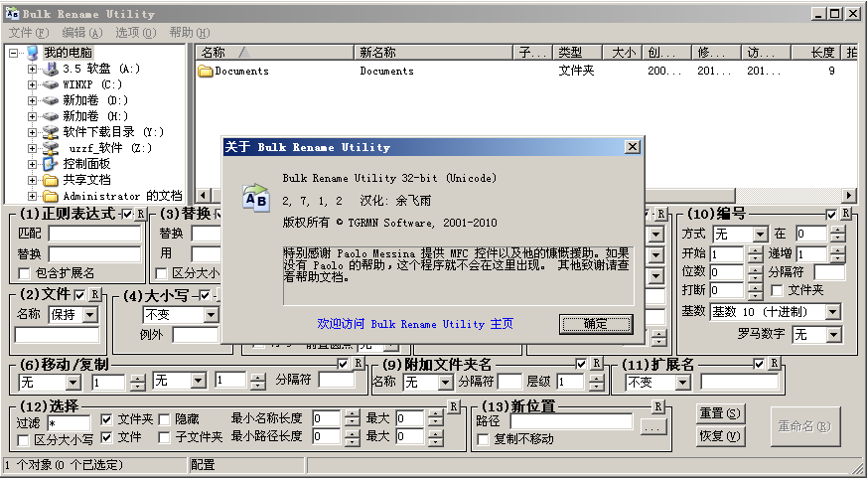Toggle the 包含扩展名 checkbox

[x=24, y=273]
